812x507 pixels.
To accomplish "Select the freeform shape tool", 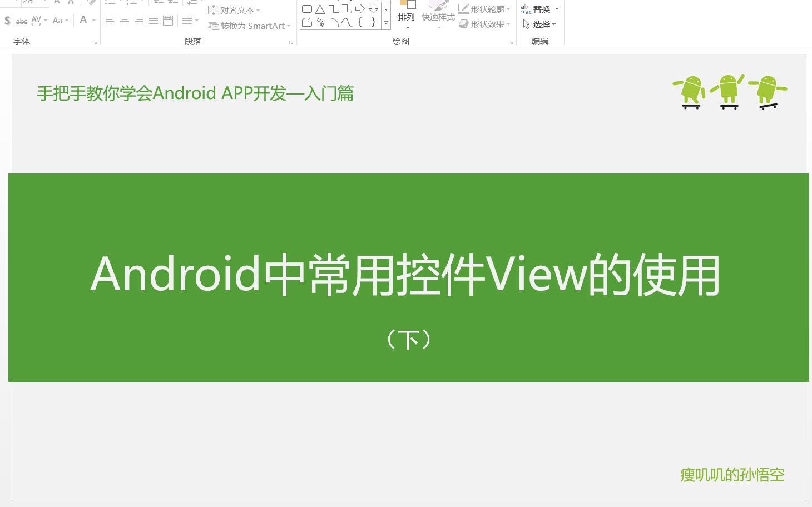I will click(x=306, y=22).
